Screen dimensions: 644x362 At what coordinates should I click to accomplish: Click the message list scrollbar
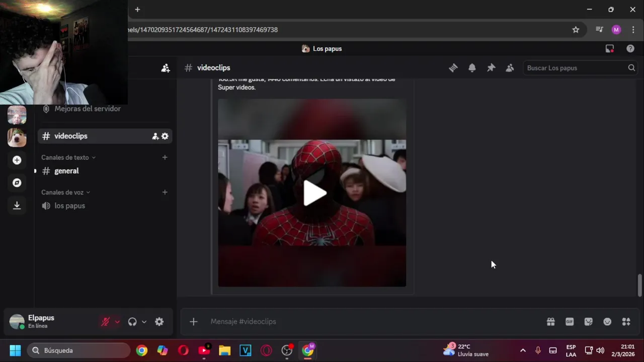tap(639, 285)
